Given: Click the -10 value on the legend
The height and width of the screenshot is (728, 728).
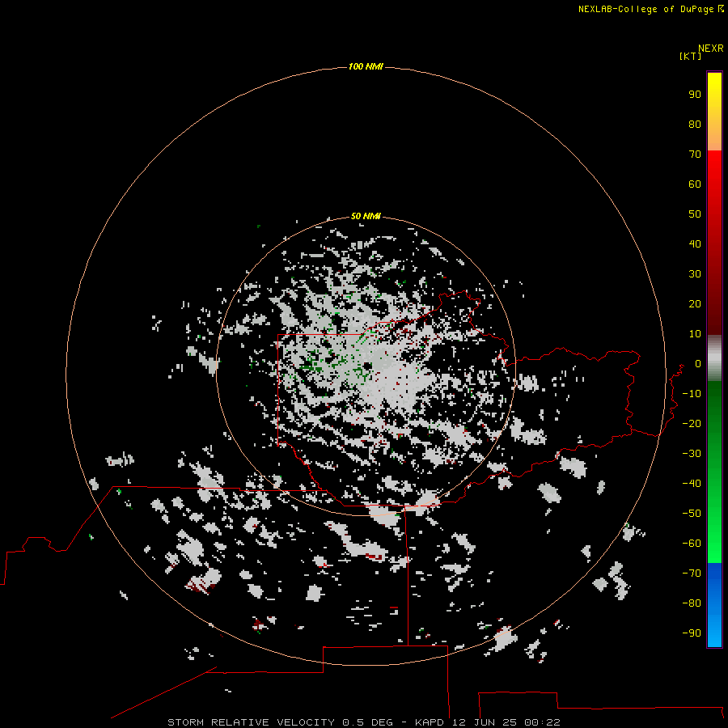Looking at the screenshot, I should pyautogui.click(x=692, y=394).
